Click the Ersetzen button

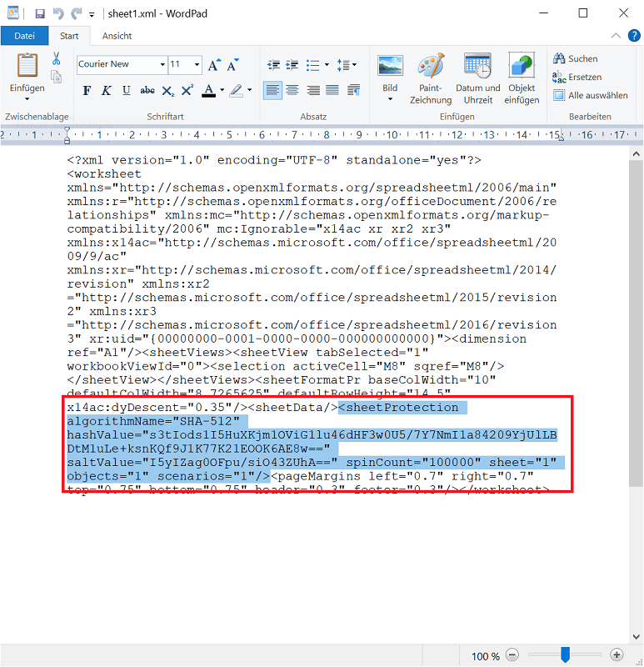point(577,77)
